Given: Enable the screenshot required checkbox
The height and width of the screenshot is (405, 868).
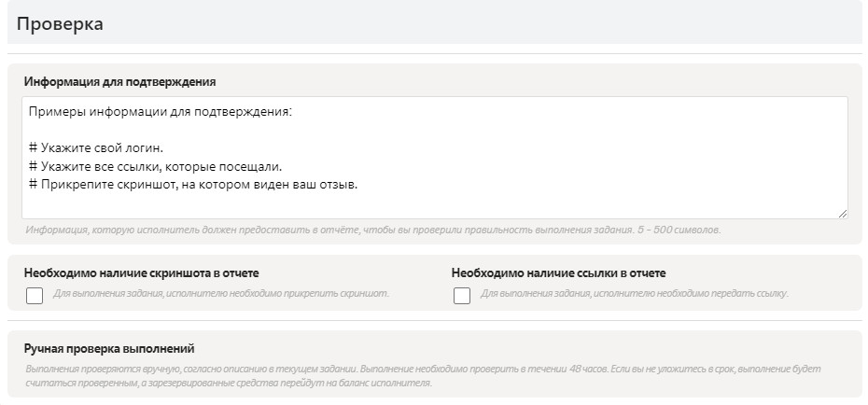Looking at the screenshot, I should pos(35,296).
